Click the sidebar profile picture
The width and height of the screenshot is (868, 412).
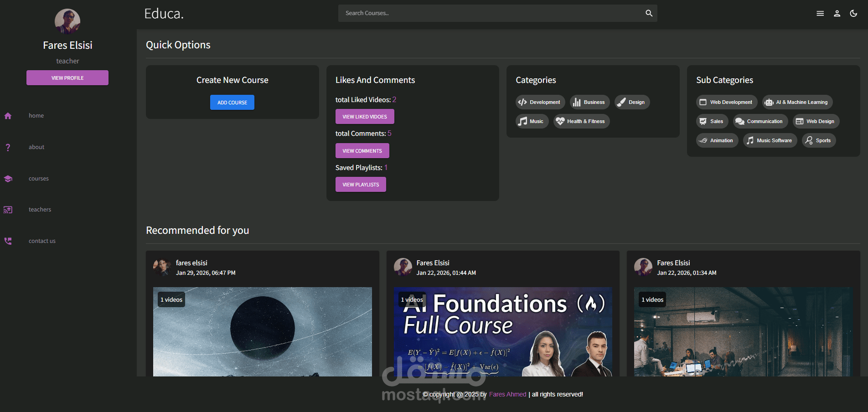(x=67, y=21)
